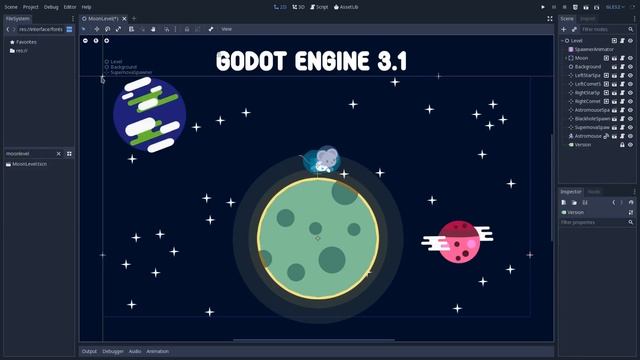Screen dimensions: 640x360
Task: Select the Pan Mode hand tool
Action: 153,29
